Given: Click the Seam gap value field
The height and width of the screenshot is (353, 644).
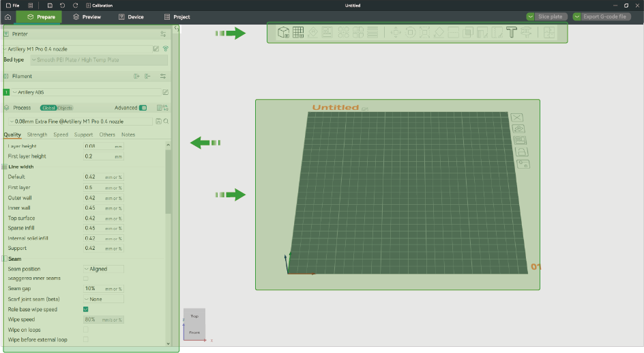Looking at the screenshot, I should 104,289.
